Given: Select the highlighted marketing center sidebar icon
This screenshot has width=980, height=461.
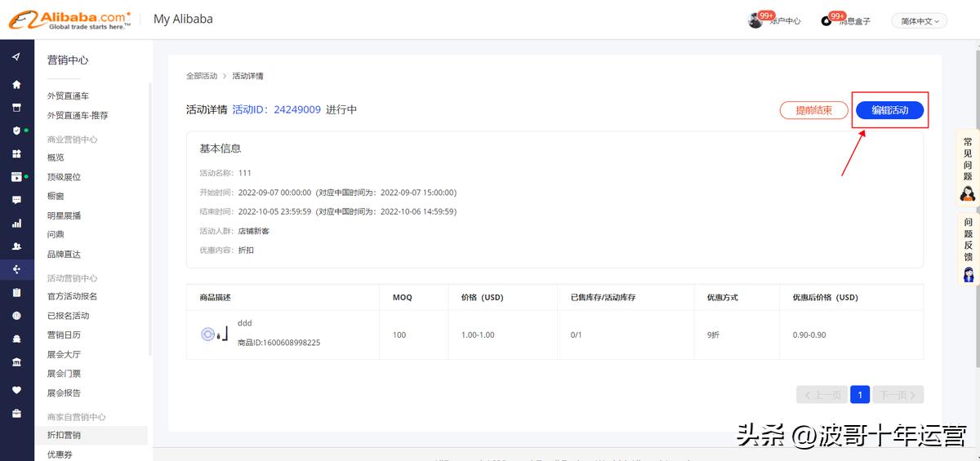Looking at the screenshot, I should pyautogui.click(x=16, y=269).
